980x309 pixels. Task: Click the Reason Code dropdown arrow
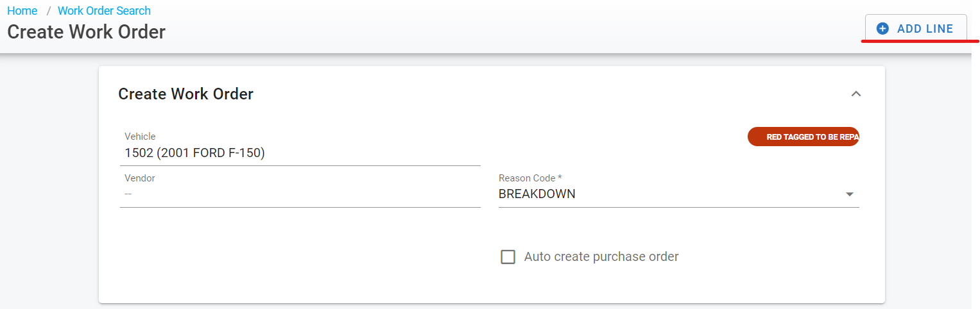(x=849, y=194)
